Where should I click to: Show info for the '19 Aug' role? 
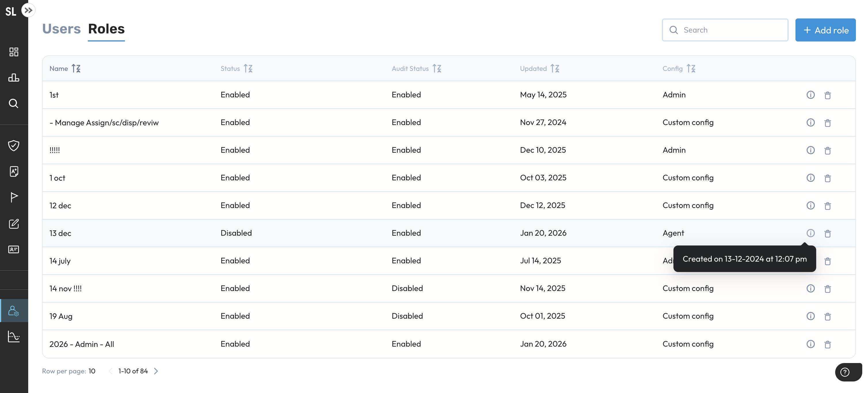(810, 316)
